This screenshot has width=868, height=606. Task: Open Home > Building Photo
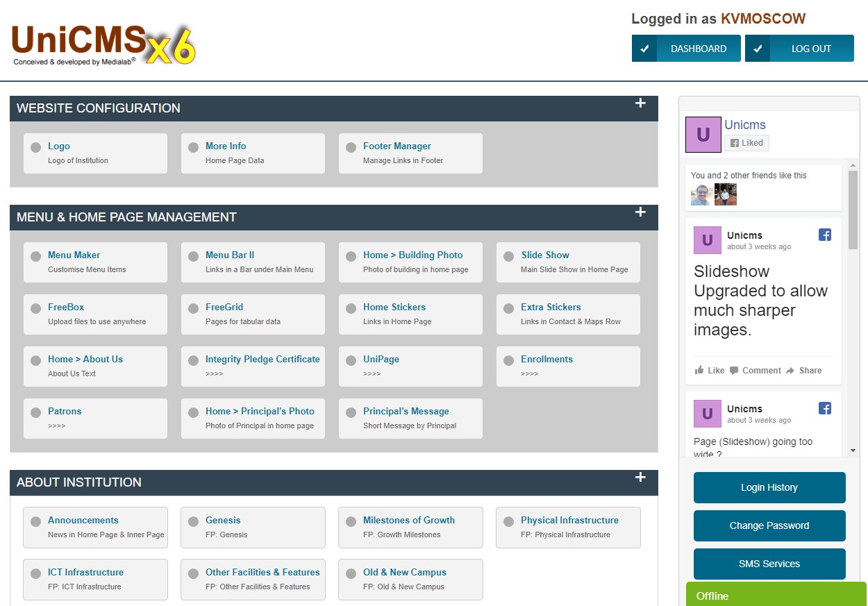click(410, 262)
